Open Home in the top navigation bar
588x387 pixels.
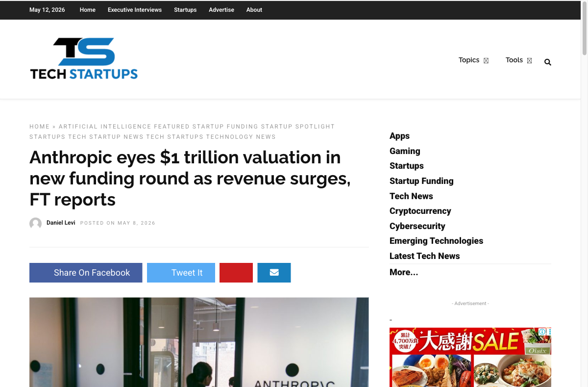point(88,10)
